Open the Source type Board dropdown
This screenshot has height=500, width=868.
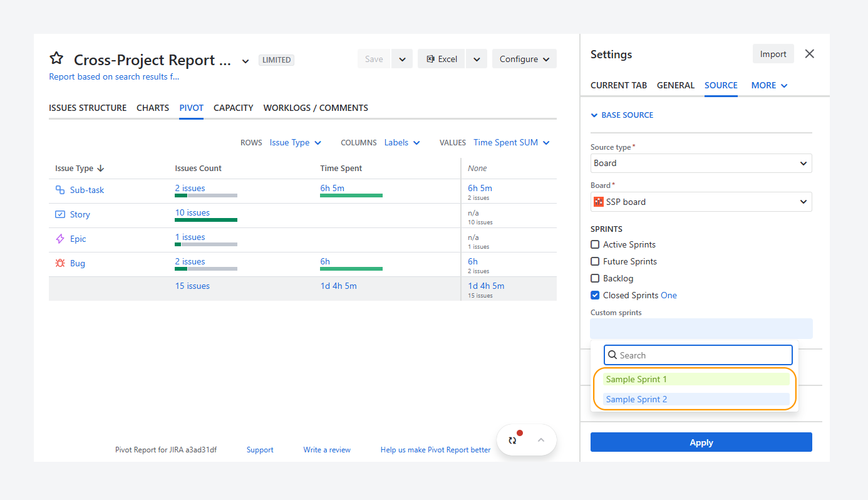(701, 163)
